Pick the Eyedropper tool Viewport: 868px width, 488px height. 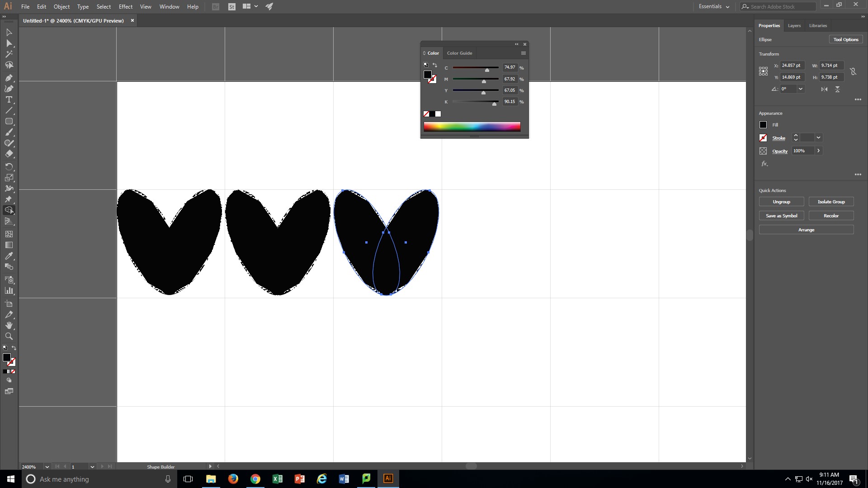pos(9,256)
